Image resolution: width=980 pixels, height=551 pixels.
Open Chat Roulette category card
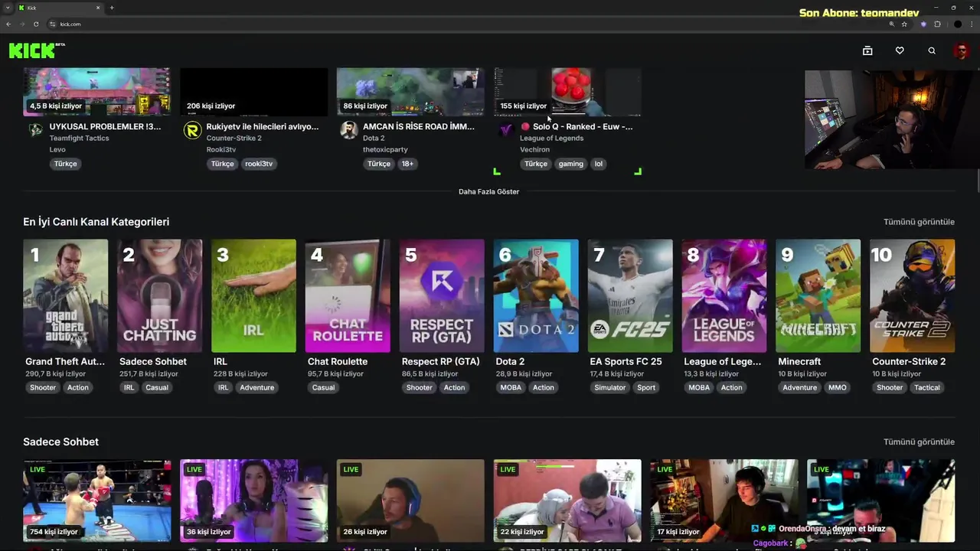click(348, 296)
